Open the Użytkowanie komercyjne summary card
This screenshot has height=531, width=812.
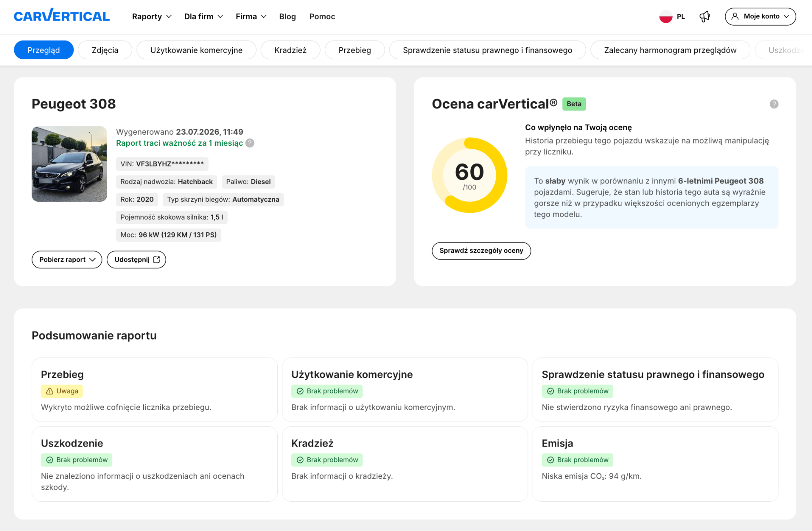(x=405, y=390)
